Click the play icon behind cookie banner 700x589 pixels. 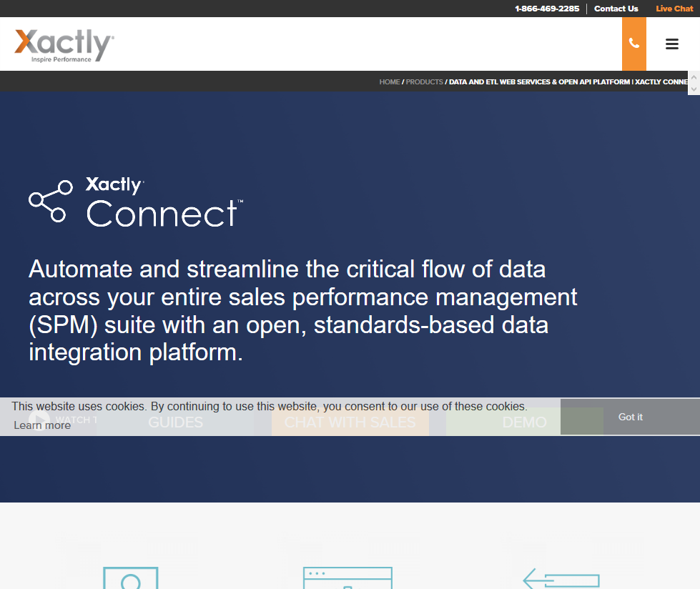39,420
